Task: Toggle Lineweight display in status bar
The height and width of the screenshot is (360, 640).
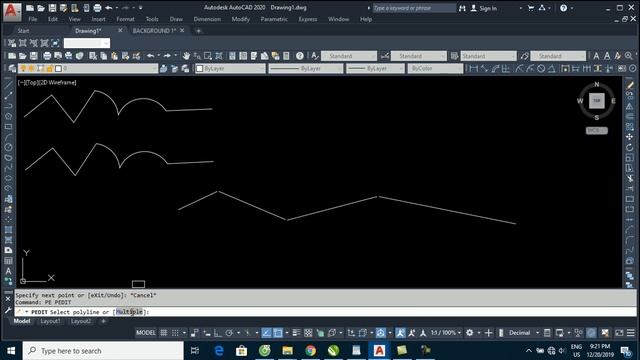Action: click(x=297, y=333)
